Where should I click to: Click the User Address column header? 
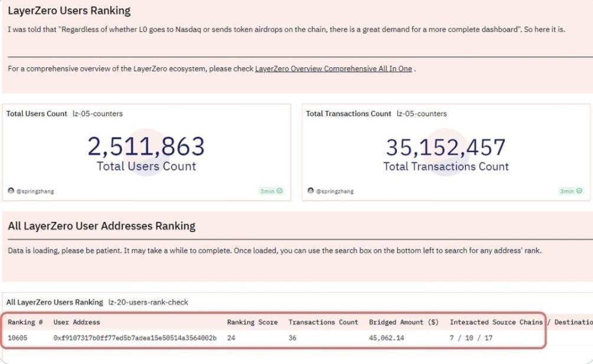77,322
